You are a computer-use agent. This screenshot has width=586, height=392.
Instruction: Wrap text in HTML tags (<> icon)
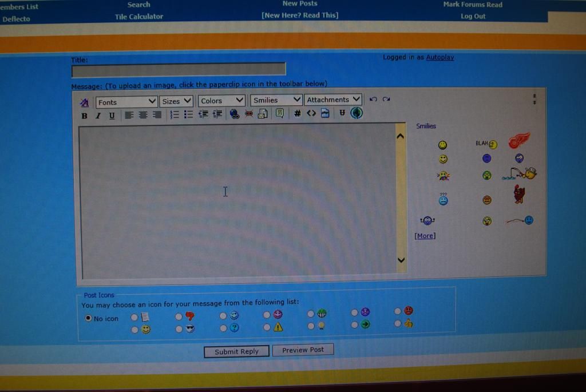(x=311, y=113)
